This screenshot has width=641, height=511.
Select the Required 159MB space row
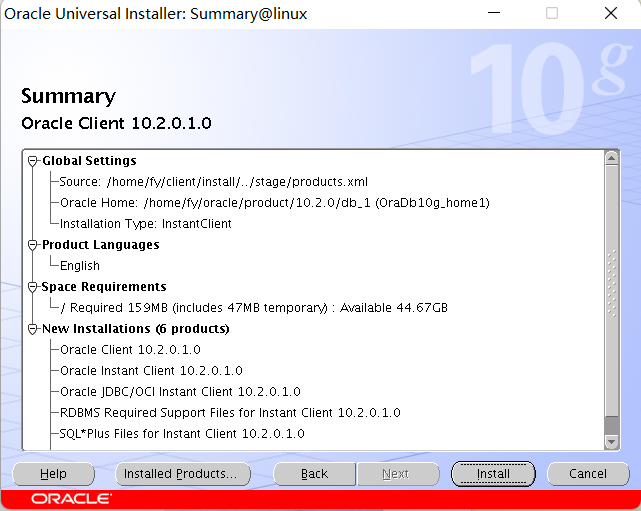tap(254, 308)
